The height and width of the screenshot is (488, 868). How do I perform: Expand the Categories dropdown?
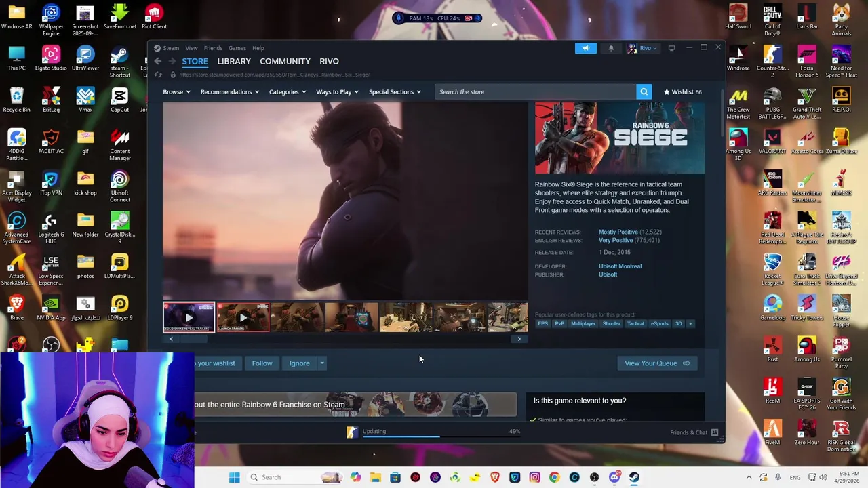[288, 91]
